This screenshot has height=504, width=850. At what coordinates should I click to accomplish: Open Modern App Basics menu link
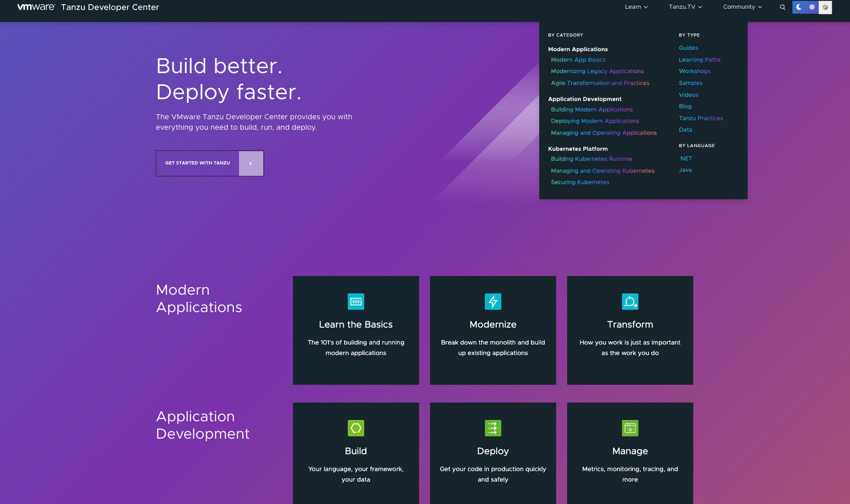point(578,60)
